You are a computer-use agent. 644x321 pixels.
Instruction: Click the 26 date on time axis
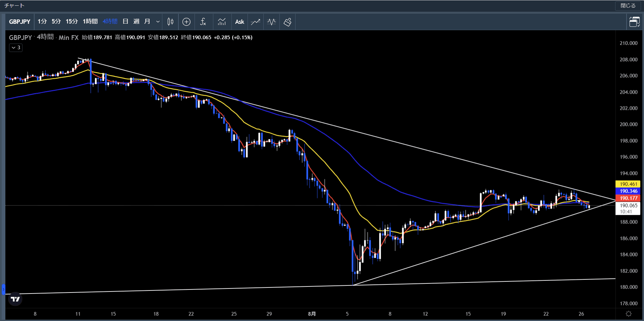581,314
